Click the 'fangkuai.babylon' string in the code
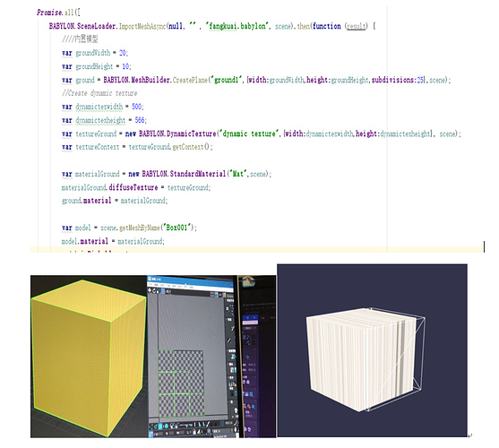The width and height of the screenshot is (499, 448). 237,26
